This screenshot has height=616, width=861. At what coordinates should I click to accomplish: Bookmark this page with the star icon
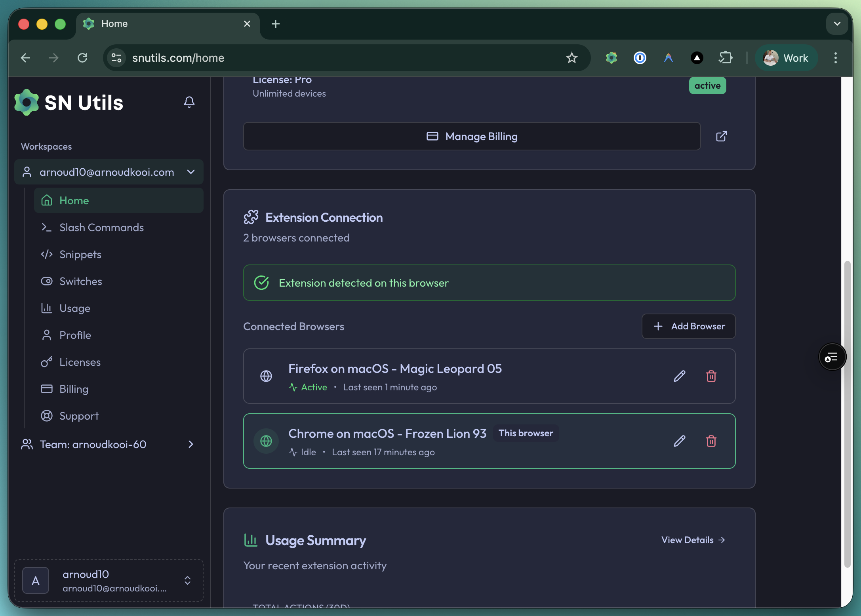pos(572,58)
